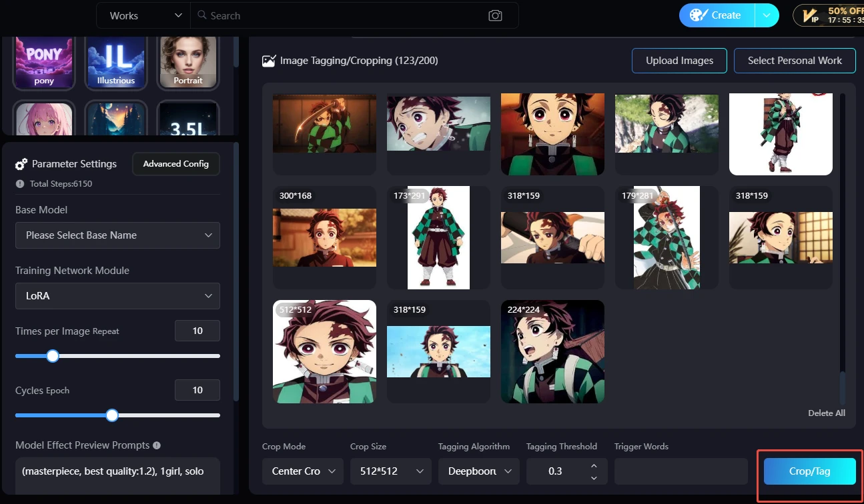The image size is (864, 504).
Task: Click the Times per Image Repeat slider handle
Action: (x=53, y=356)
